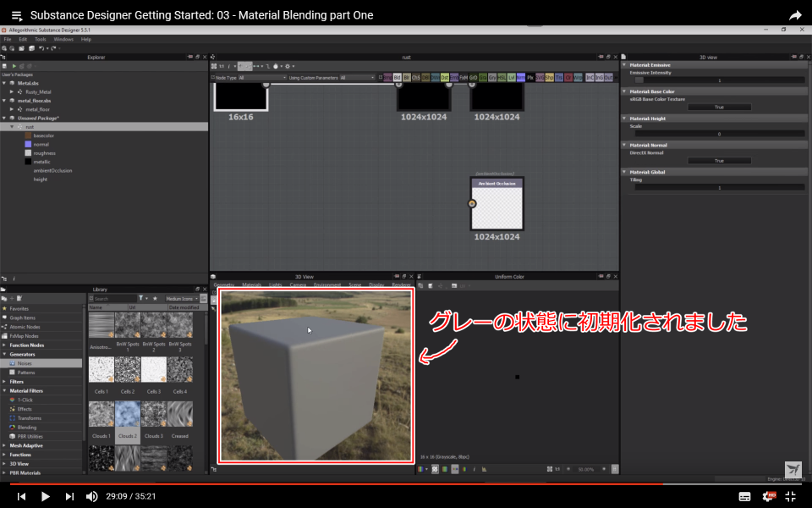The width and height of the screenshot is (812, 508).
Task: Play the video
Action: [45, 496]
